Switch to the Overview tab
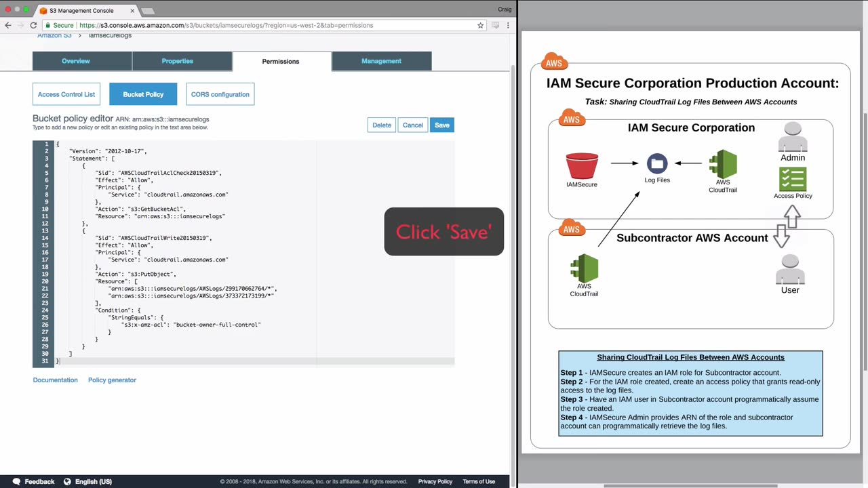Viewport: 868px width, 488px height. coord(76,61)
